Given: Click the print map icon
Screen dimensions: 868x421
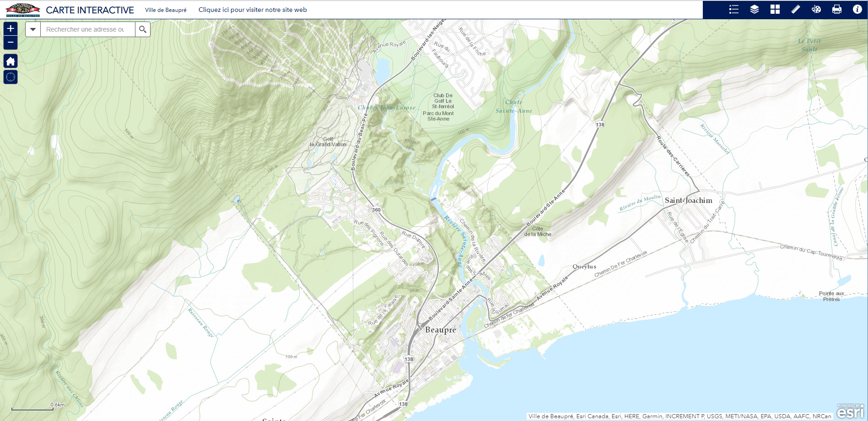Looking at the screenshot, I should [836, 10].
